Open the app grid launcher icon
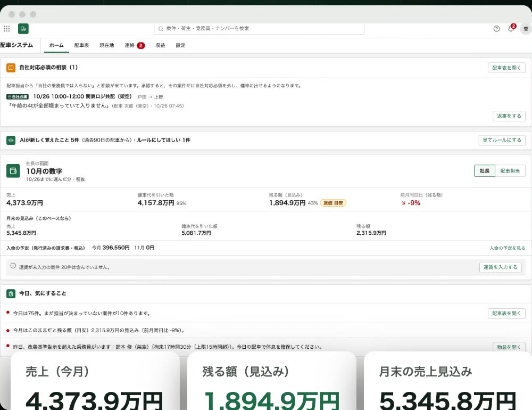Viewport: 532px width, 410px height. 7,29
